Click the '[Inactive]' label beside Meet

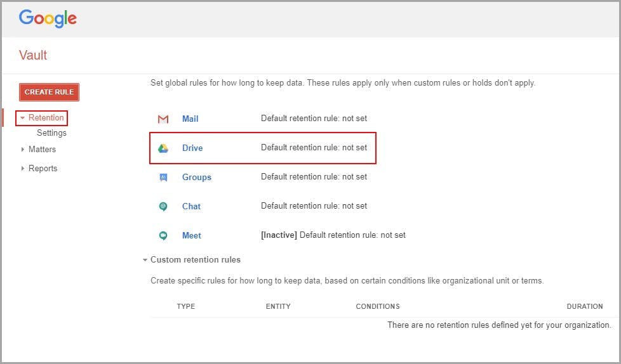coord(279,235)
